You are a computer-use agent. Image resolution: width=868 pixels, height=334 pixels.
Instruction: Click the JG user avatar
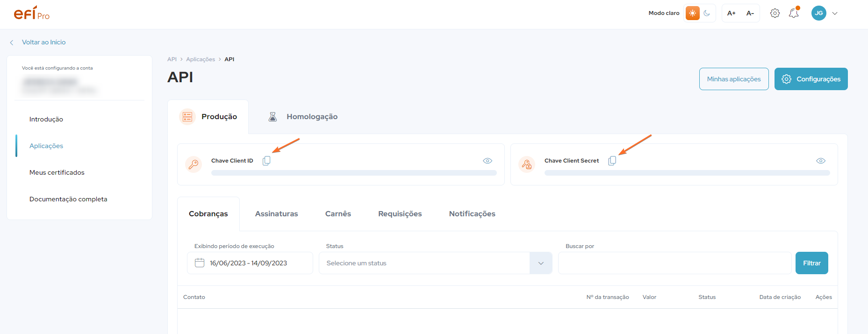pyautogui.click(x=818, y=13)
